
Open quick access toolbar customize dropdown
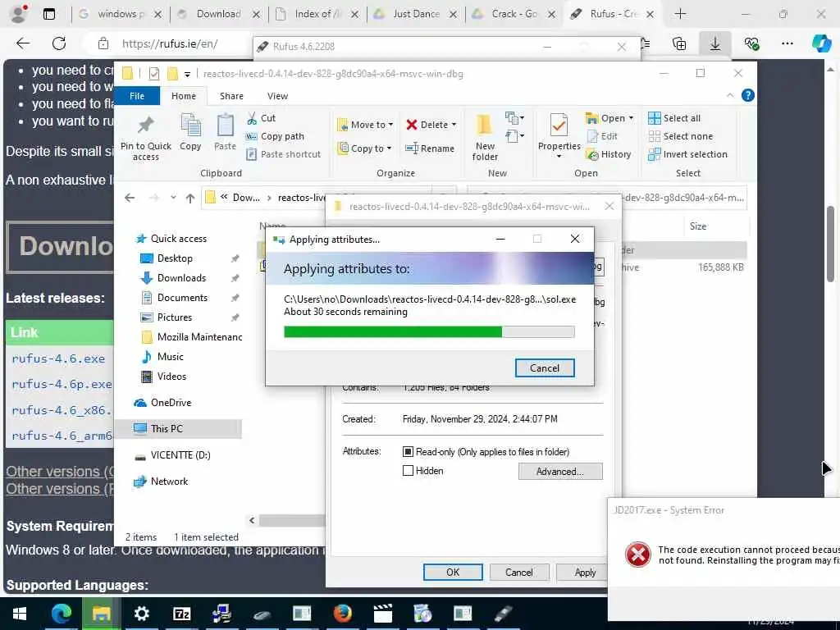187,74
